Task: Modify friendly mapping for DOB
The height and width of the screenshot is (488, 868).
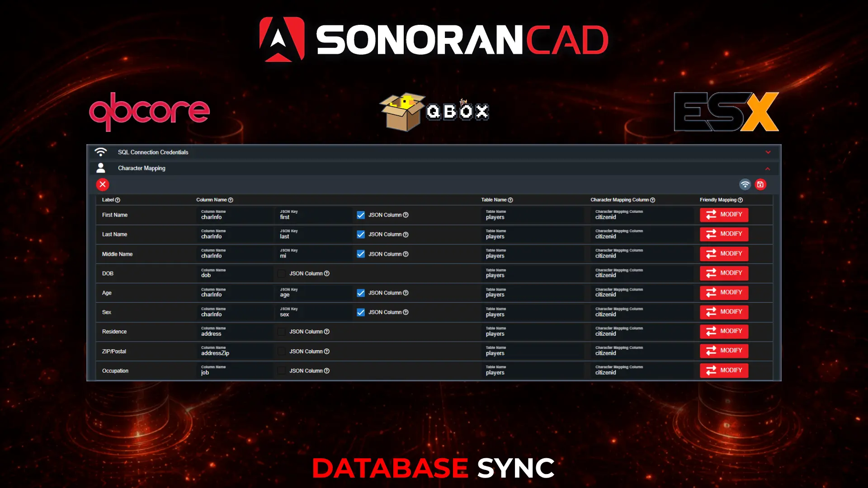Action: tap(724, 273)
